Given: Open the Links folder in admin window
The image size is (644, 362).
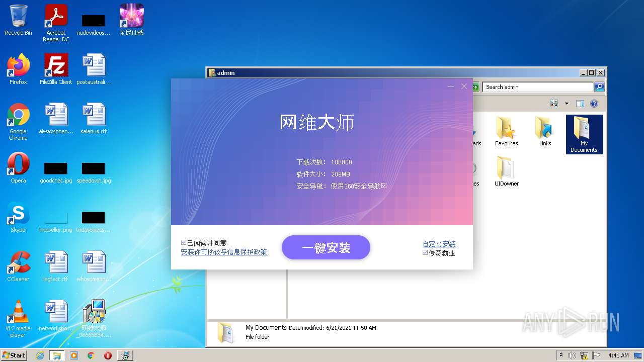Looking at the screenshot, I should (x=545, y=131).
